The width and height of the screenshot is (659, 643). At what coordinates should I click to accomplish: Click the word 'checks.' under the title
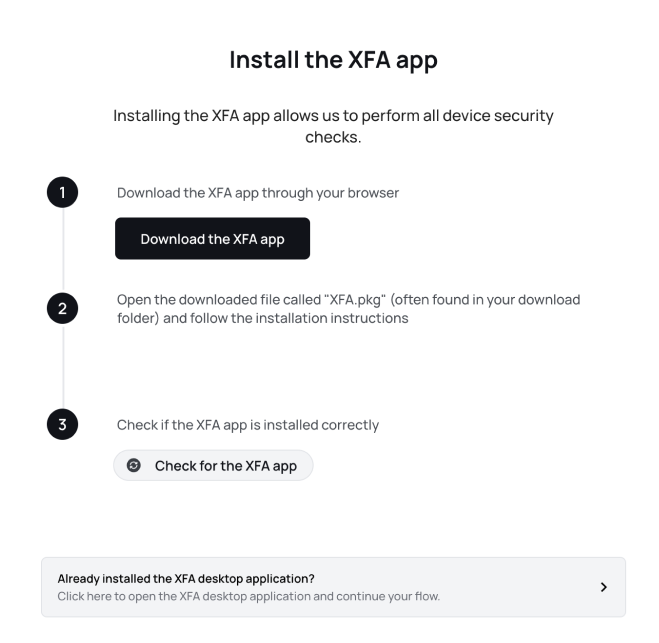(x=333, y=137)
